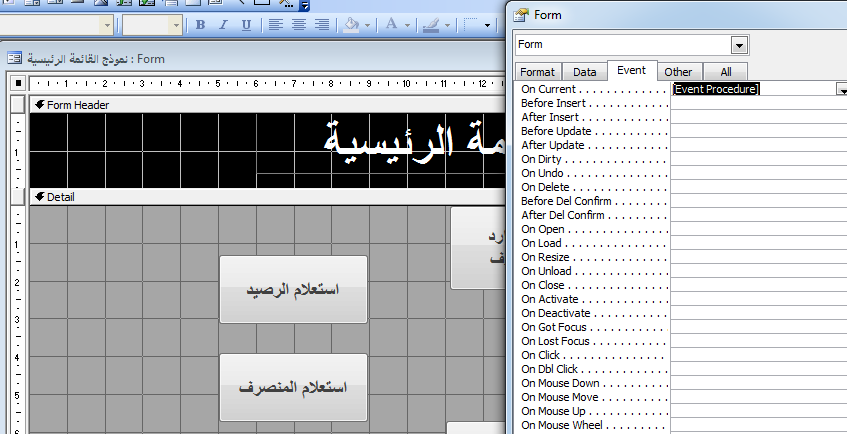Screen dimensions: 847x434
Task: Select the On Delete property label
Action: click(545, 187)
